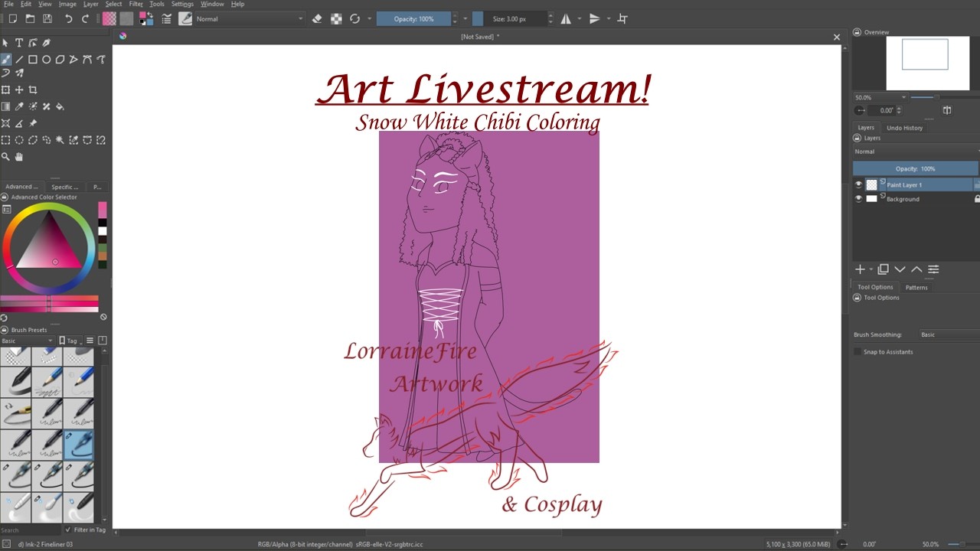
Task: Open the layer blending mode dropdown
Action: pyautogui.click(x=916, y=152)
